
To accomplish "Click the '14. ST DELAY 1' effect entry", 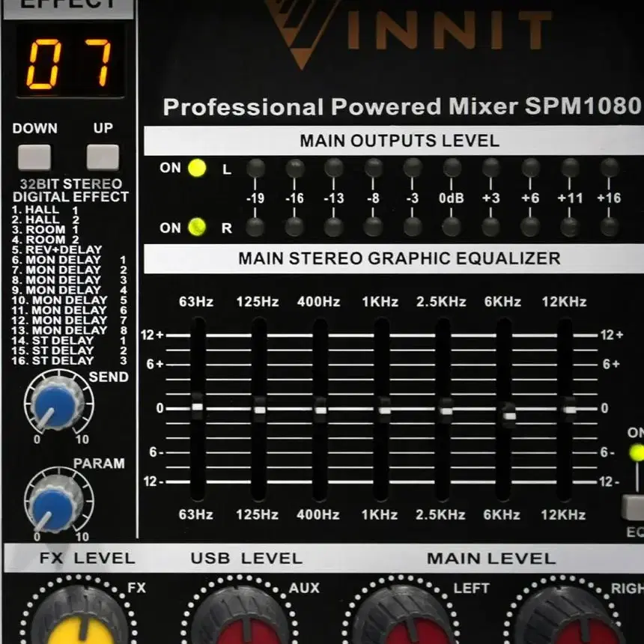I will [69, 341].
